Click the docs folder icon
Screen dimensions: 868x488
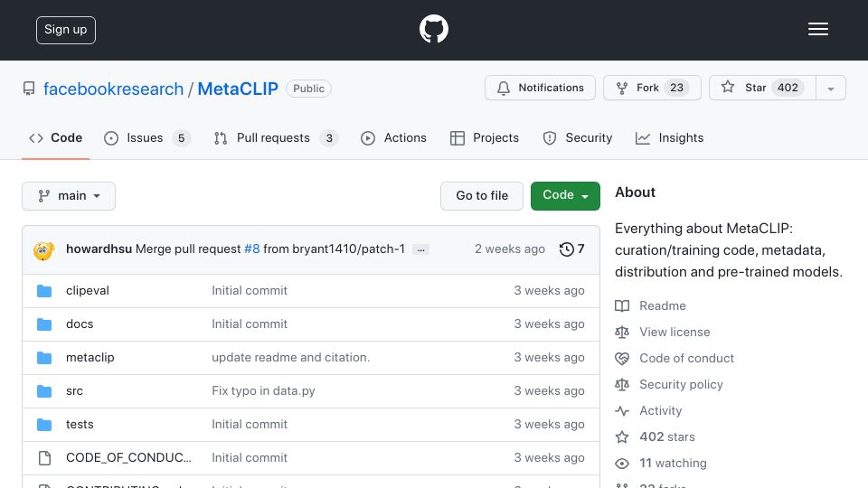click(x=44, y=324)
